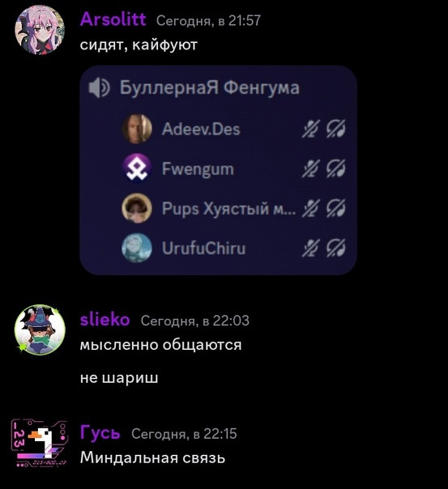Select Adeev.Des in the voice channel list
Viewport: 448px width, 489px height.
[201, 129]
